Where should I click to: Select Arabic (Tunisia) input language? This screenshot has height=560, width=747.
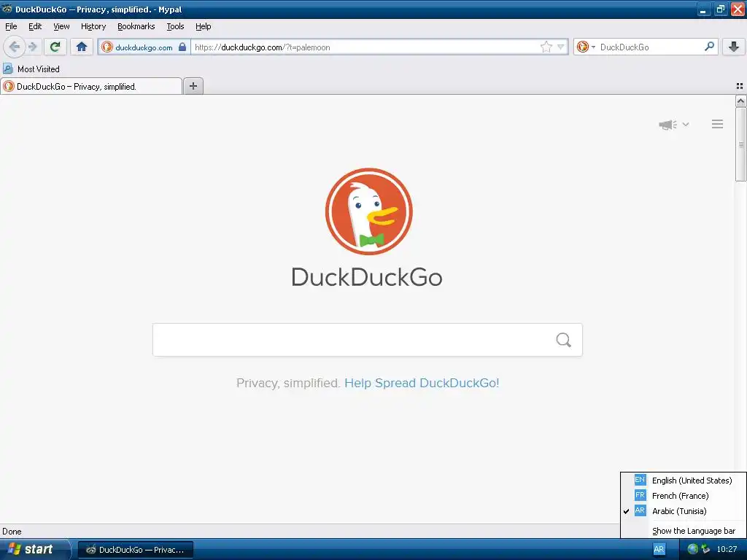(x=683, y=511)
